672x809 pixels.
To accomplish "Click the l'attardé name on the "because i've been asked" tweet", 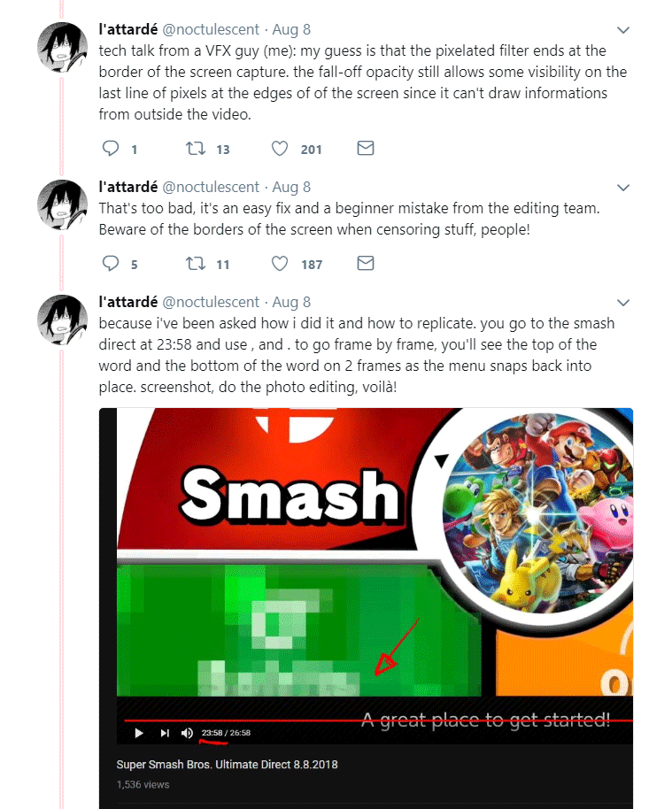I will 128,302.
